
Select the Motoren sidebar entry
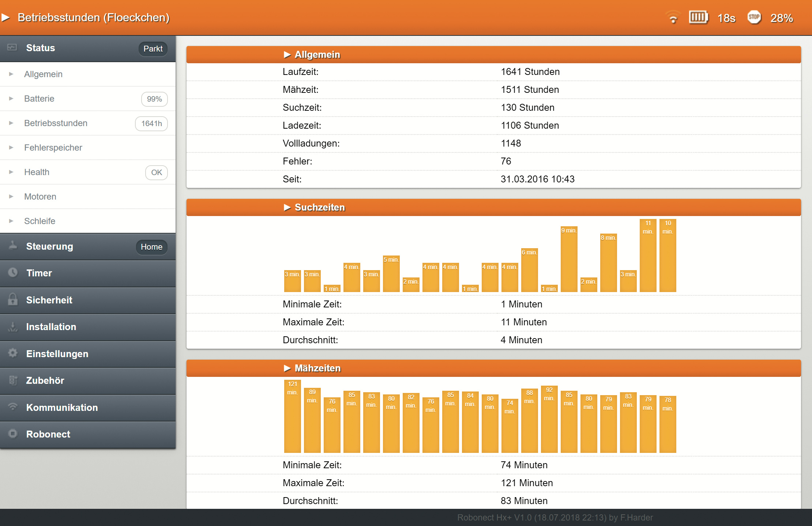pos(40,197)
